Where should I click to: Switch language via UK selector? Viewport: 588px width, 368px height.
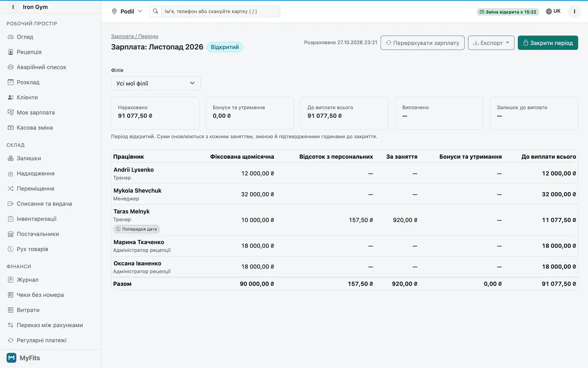coord(553,11)
